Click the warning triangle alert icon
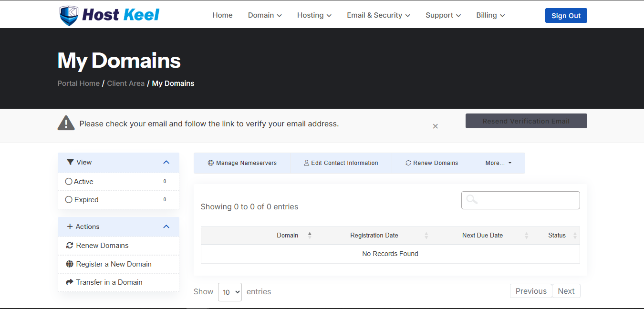Viewport: 644px width, 309px height. point(66,123)
